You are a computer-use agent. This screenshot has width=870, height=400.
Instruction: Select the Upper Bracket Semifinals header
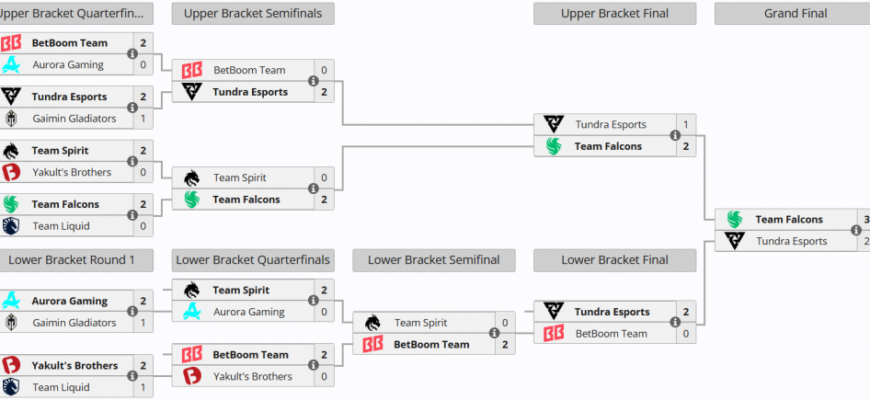253,13
